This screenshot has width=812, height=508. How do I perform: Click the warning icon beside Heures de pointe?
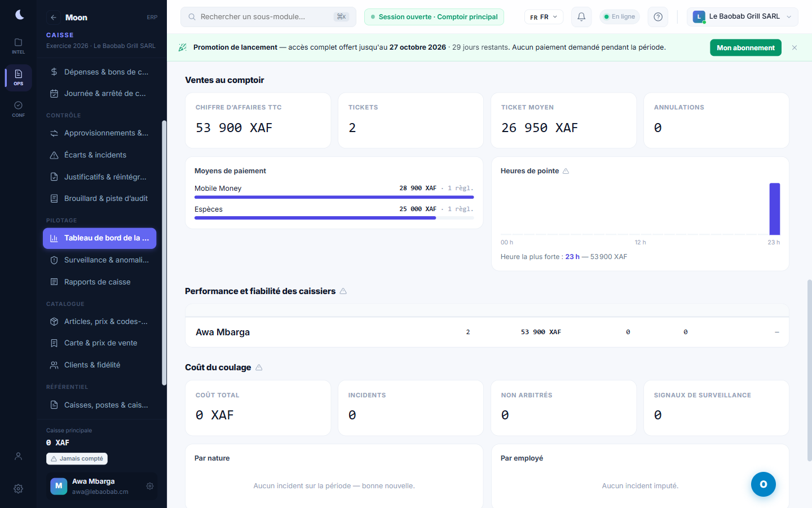point(566,171)
